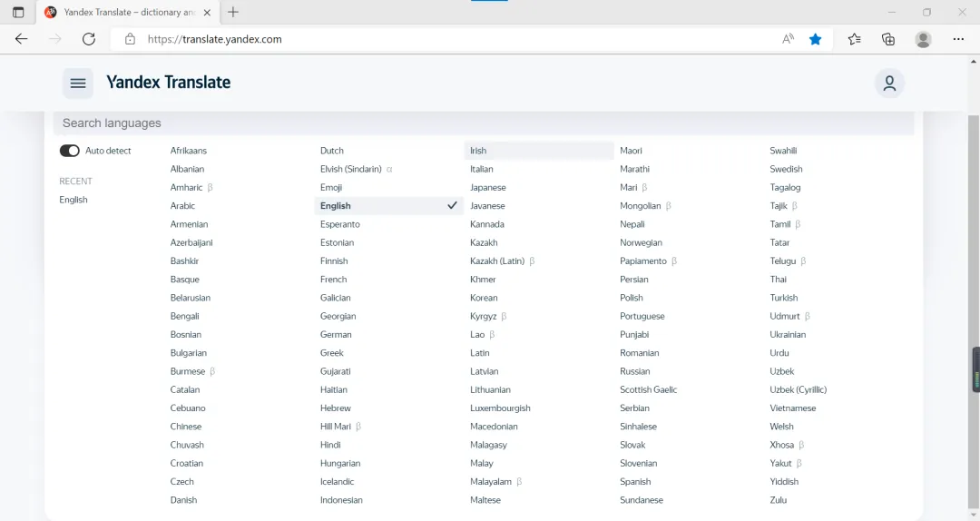Pick Uzbek (Cyrillic) language
The image size is (980, 521).
799,389
